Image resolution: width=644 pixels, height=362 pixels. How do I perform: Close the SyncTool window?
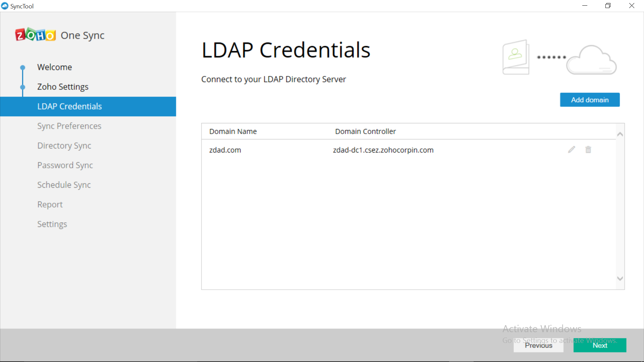[632, 6]
